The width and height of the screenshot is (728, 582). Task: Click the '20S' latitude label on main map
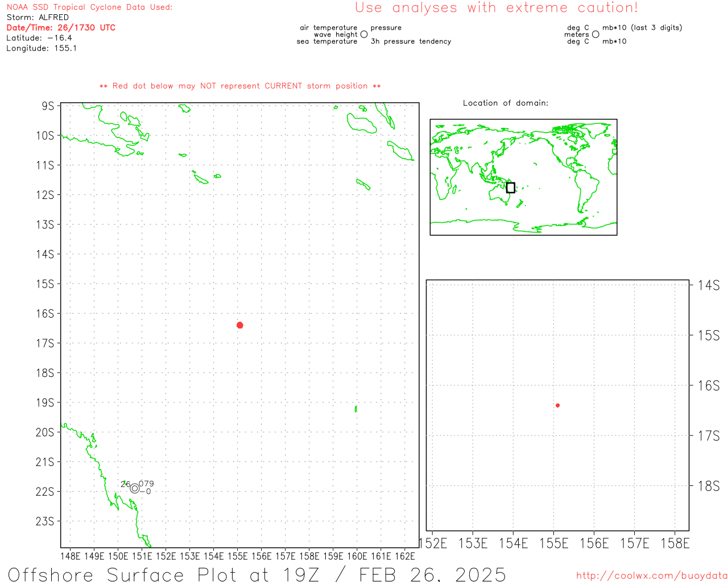(45, 433)
